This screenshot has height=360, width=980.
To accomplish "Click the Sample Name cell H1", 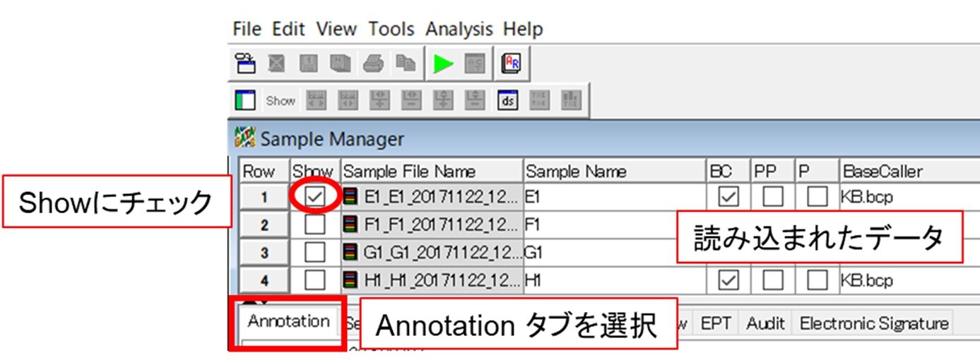I will [x=615, y=280].
